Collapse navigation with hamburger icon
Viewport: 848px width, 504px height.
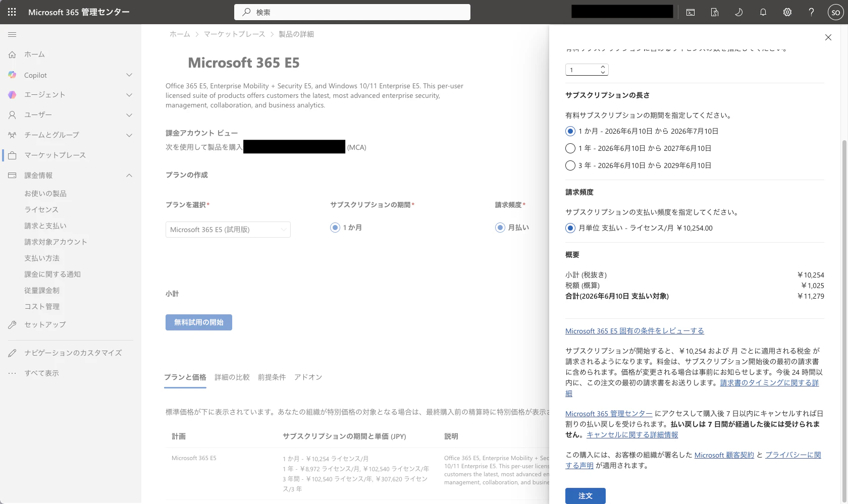tap(12, 34)
